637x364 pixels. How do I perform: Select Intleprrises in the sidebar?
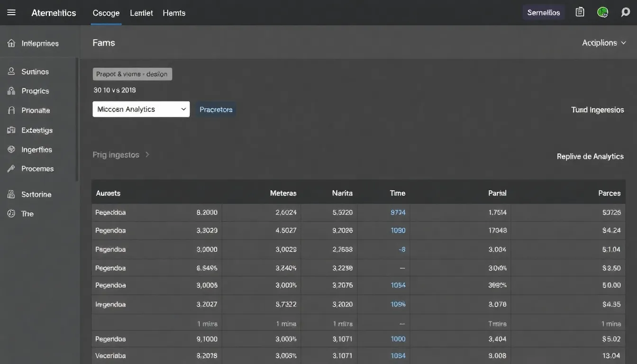click(40, 43)
